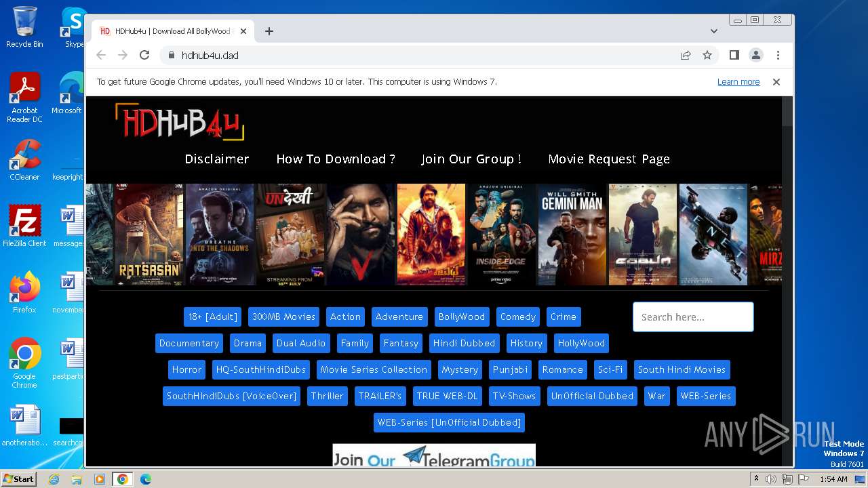868x488 pixels.
Task: Bookmark this page with the star icon
Action: [707, 55]
